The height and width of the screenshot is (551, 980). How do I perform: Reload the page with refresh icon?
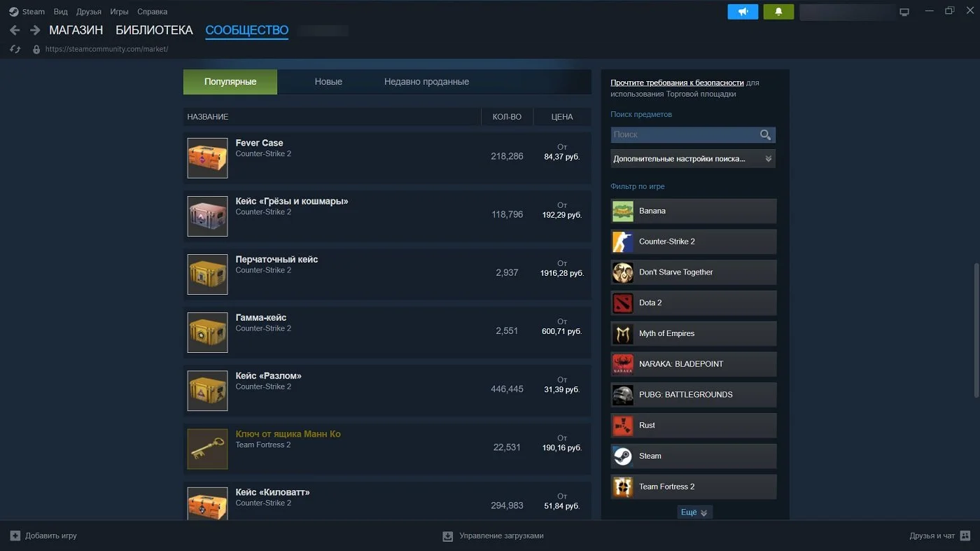coord(15,49)
